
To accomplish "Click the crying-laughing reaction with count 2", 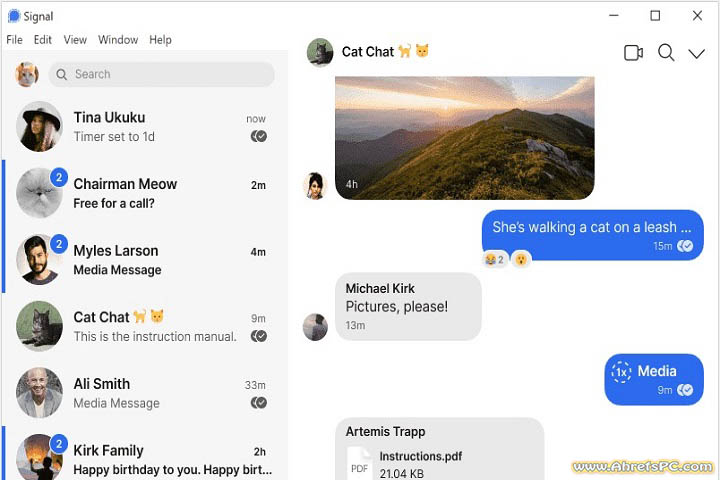I will click(495, 260).
